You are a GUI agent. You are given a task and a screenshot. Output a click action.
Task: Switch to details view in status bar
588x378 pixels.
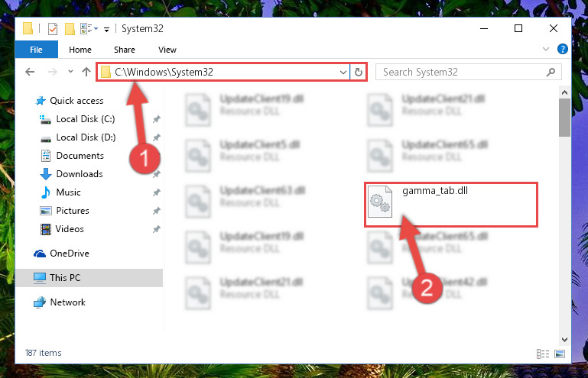pos(543,354)
